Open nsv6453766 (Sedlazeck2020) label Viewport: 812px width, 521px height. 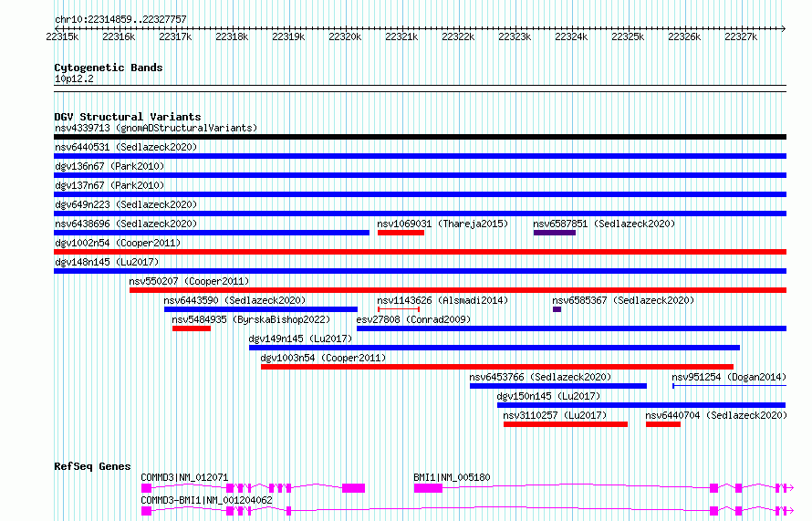click(x=540, y=377)
